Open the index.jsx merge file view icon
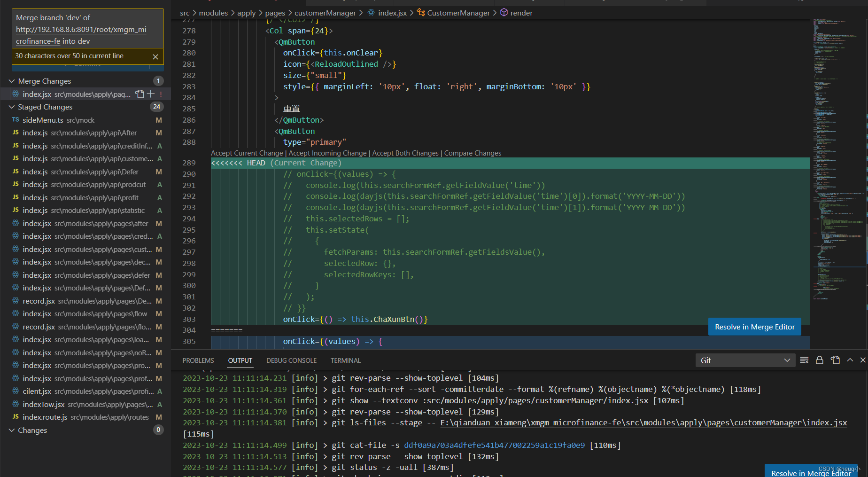Viewport: 868px width, 477px height. pyautogui.click(x=139, y=94)
